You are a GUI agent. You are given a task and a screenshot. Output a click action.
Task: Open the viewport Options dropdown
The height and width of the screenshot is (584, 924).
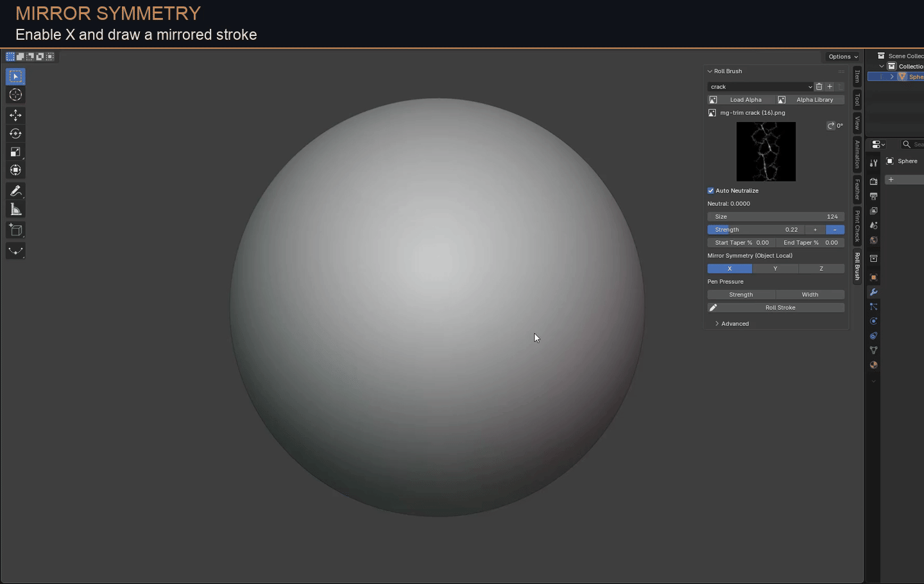coord(843,56)
